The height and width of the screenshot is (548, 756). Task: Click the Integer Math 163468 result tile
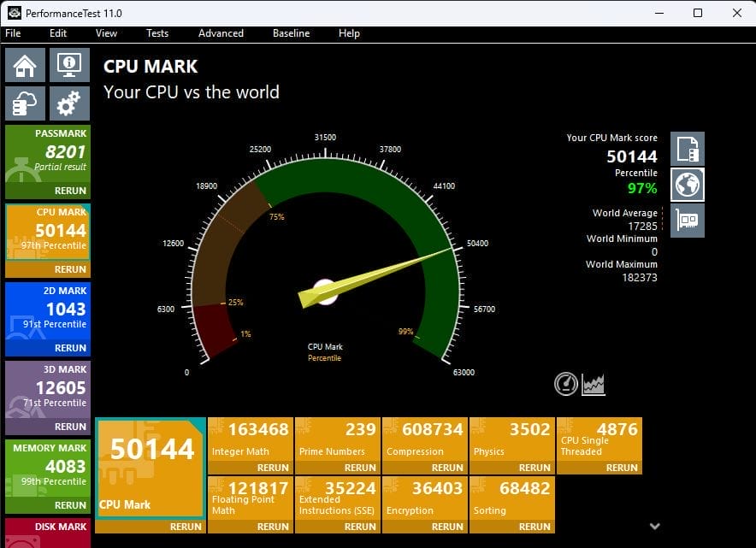coord(251,439)
